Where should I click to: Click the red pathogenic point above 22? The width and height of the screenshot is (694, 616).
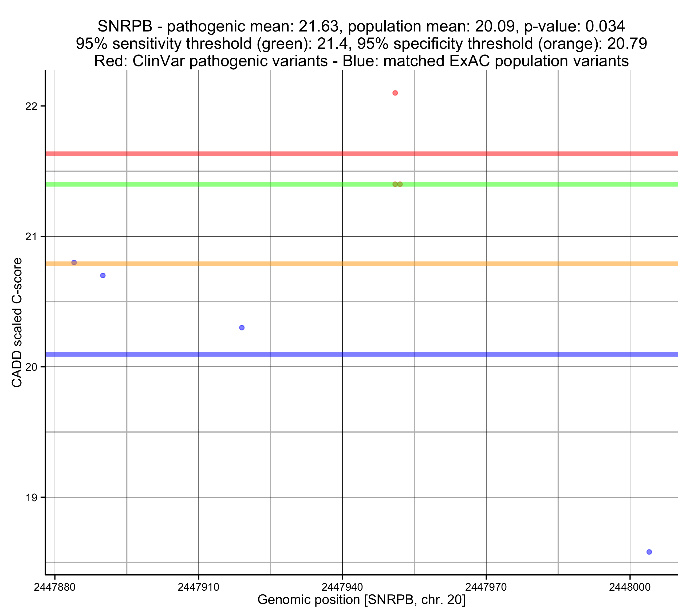(395, 93)
